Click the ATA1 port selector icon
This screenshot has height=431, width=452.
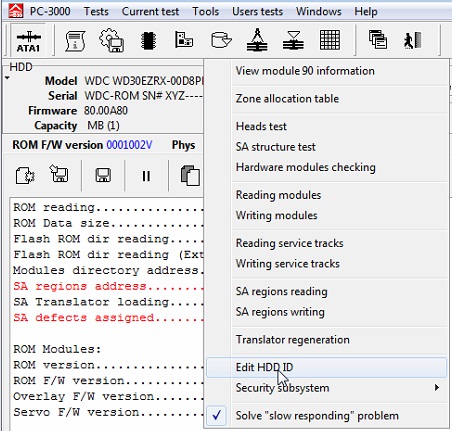28,40
